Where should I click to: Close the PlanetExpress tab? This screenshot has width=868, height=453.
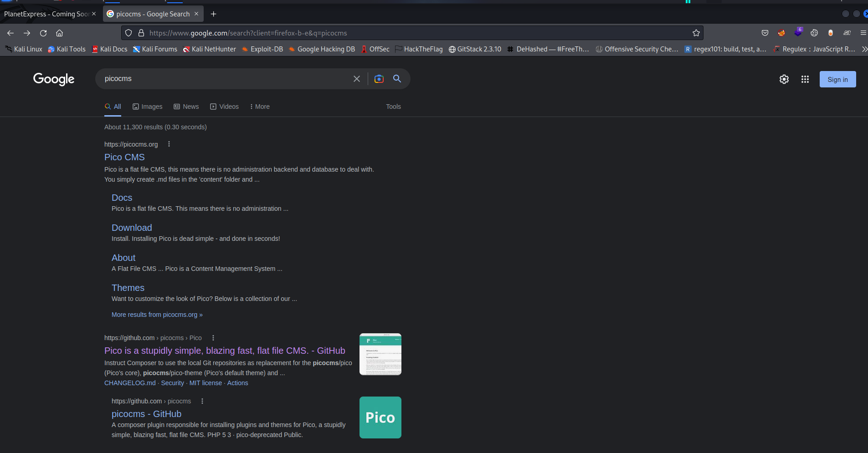(x=94, y=14)
